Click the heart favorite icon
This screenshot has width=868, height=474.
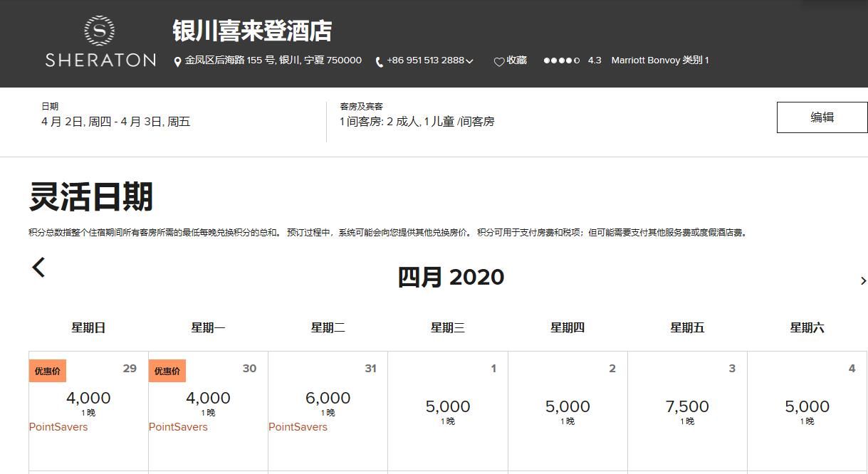tap(499, 62)
